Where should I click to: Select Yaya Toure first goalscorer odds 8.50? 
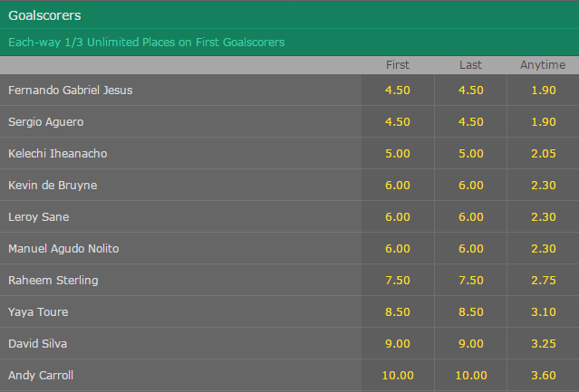tap(398, 312)
